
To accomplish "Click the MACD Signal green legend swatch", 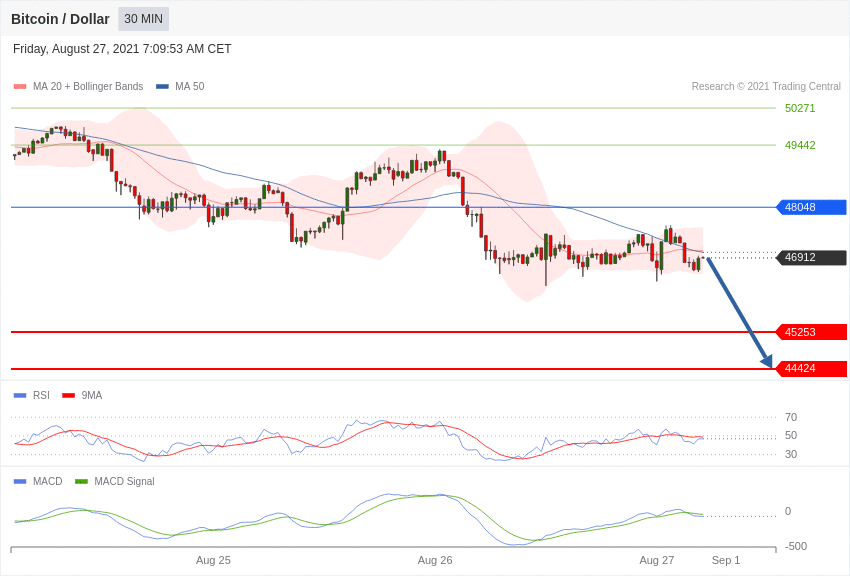I will pos(81,481).
